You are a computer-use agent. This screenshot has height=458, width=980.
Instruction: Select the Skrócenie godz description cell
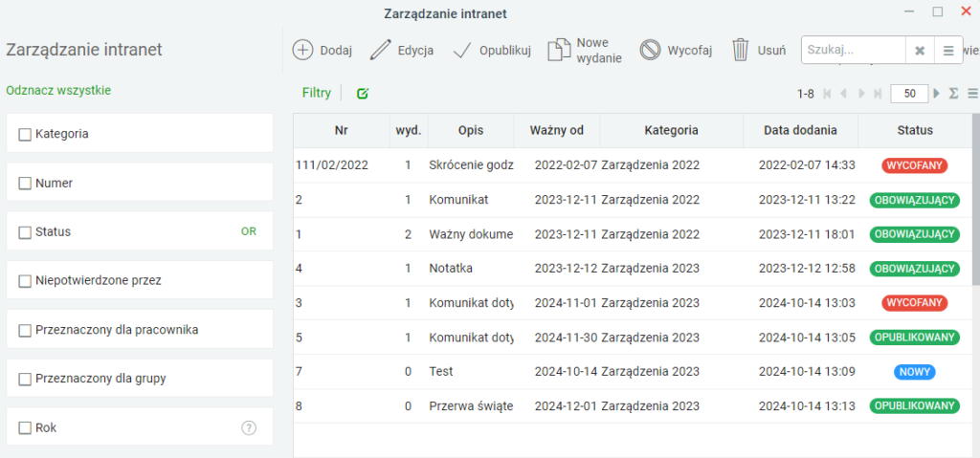(471, 165)
